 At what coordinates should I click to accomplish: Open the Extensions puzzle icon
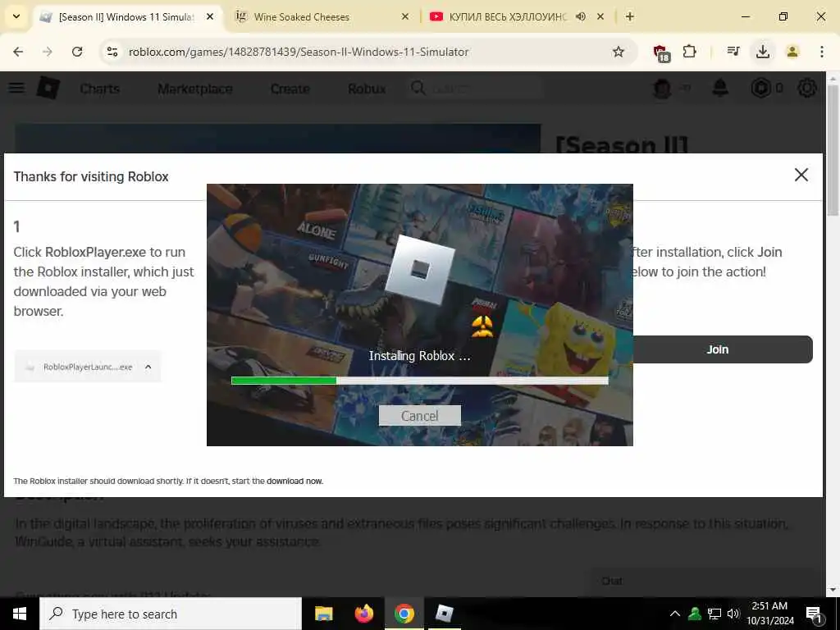click(x=689, y=52)
